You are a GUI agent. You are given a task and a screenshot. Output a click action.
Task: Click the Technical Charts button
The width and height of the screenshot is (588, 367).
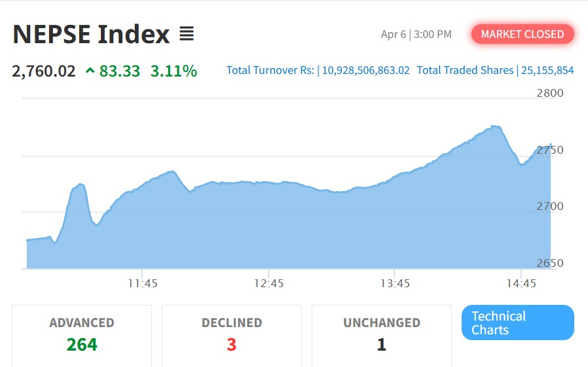pyautogui.click(x=517, y=323)
